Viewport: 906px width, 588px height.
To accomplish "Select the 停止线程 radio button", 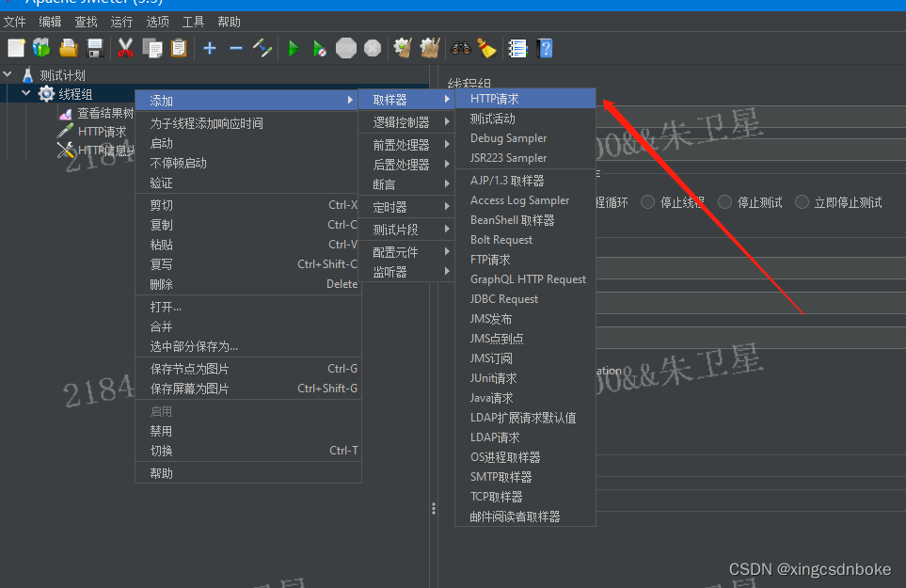I will coord(647,201).
